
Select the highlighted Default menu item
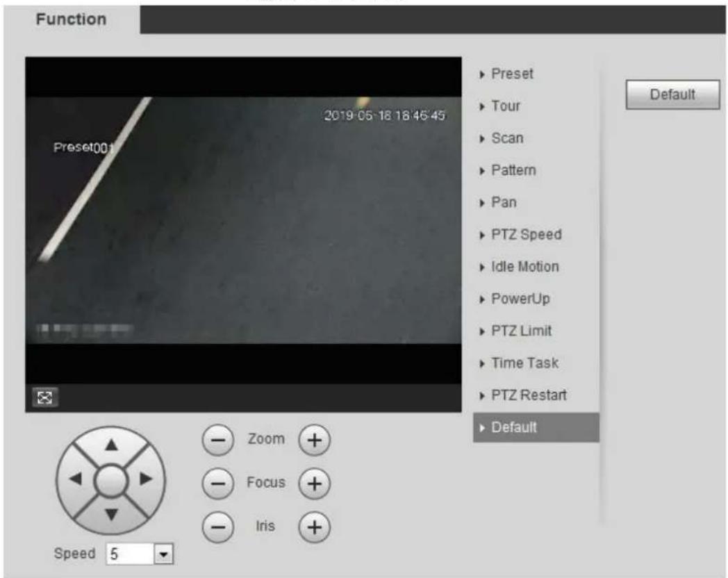536,427
